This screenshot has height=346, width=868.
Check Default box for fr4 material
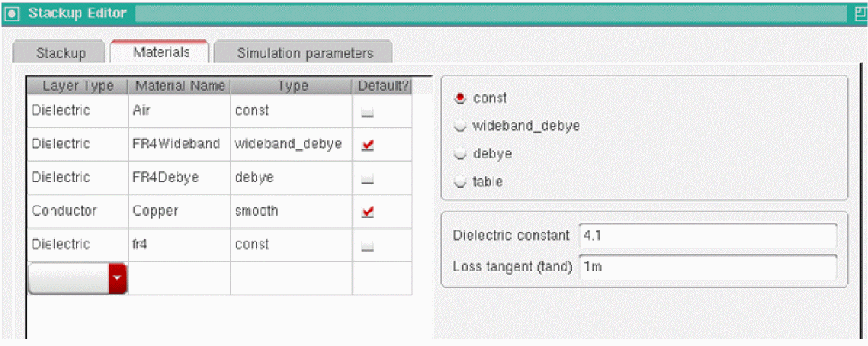(368, 245)
